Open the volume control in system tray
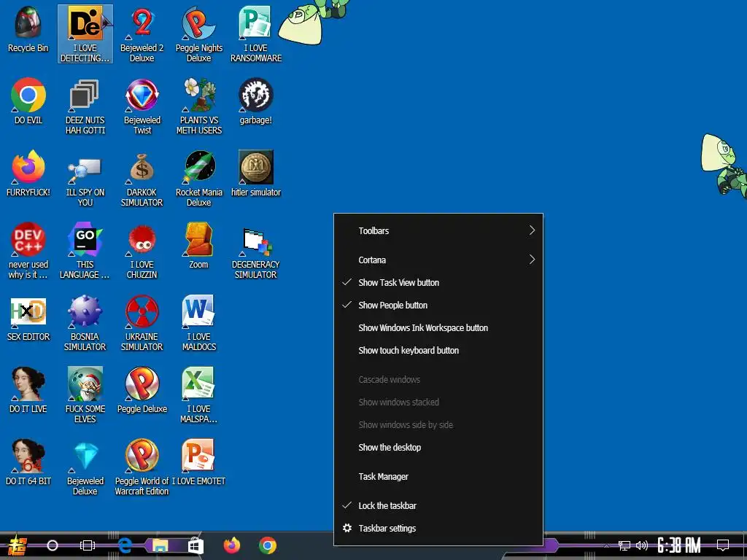 (x=642, y=545)
